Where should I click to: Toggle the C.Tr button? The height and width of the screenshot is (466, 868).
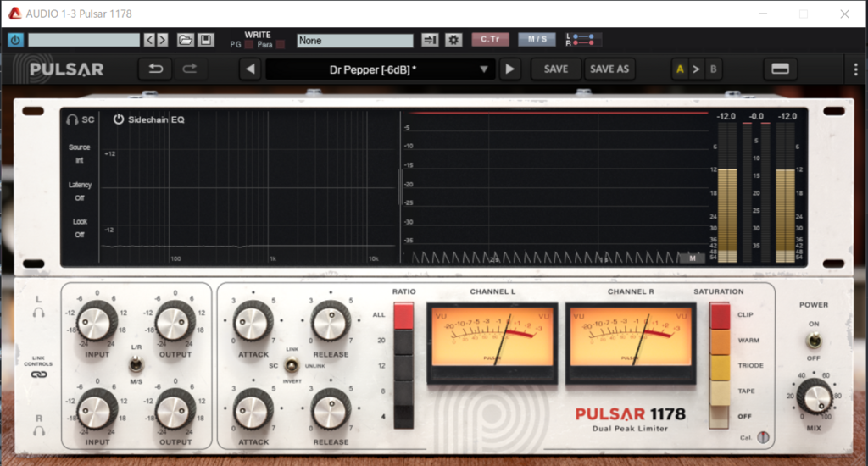[x=490, y=39]
